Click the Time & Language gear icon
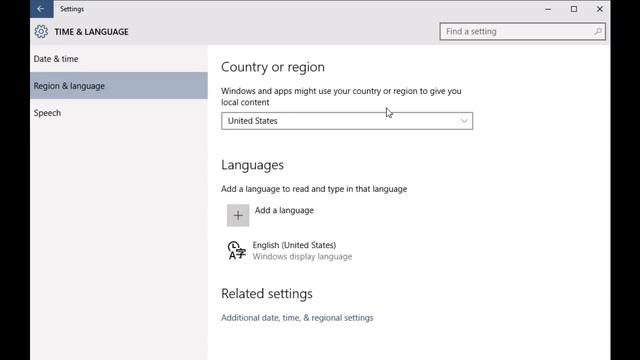640x360 pixels. pyautogui.click(x=41, y=31)
